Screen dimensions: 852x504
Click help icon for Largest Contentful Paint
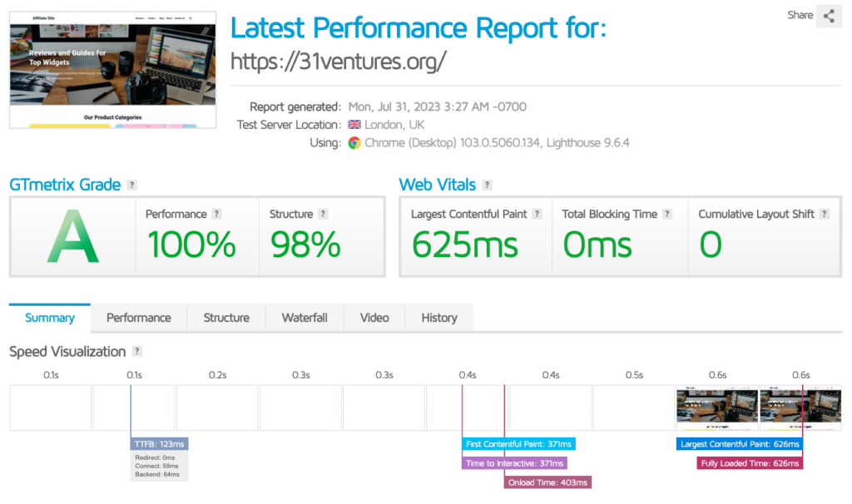tap(537, 215)
